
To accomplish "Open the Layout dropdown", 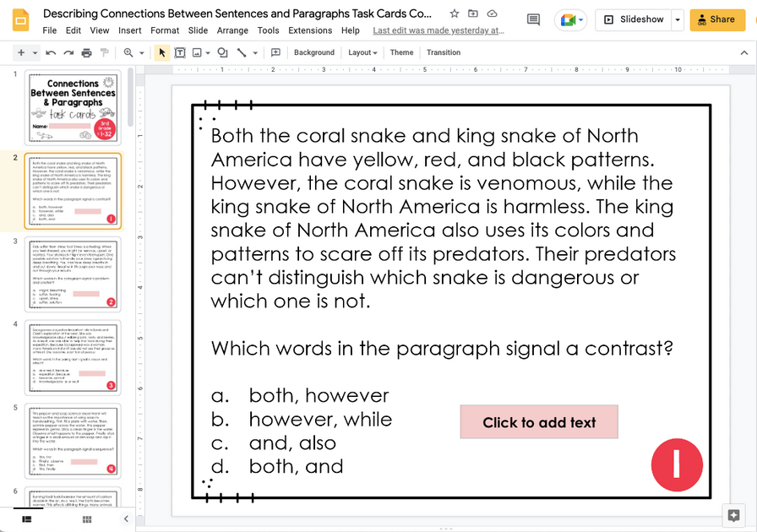I will pos(362,52).
